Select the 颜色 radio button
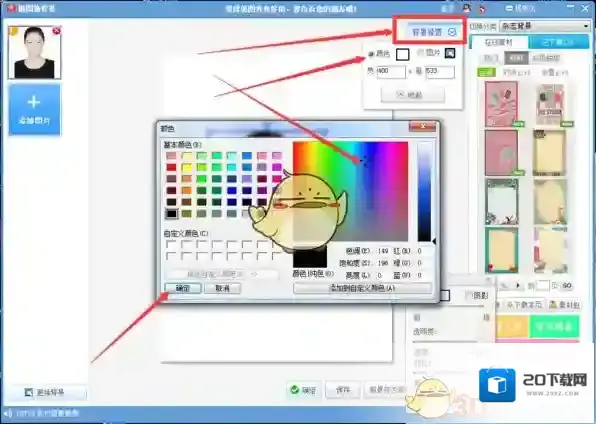596x424 pixels. (x=371, y=54)
